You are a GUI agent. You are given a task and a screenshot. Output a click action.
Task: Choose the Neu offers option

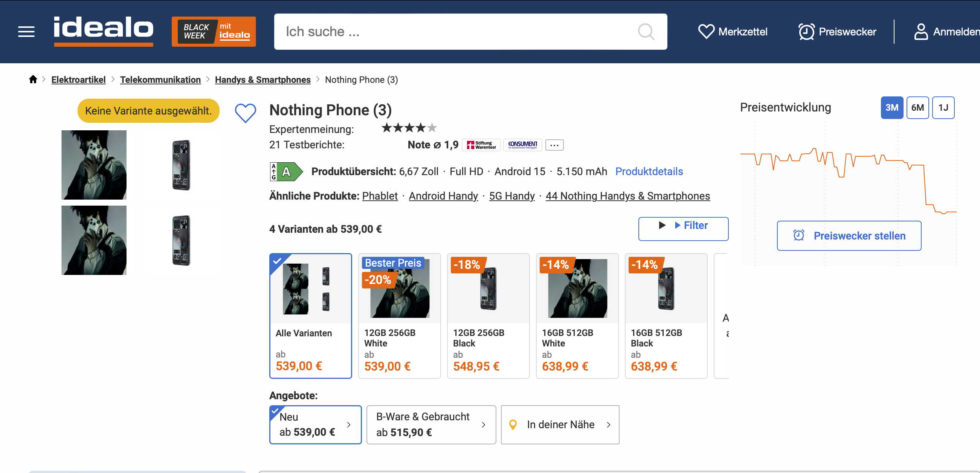(x=315, y=424)
